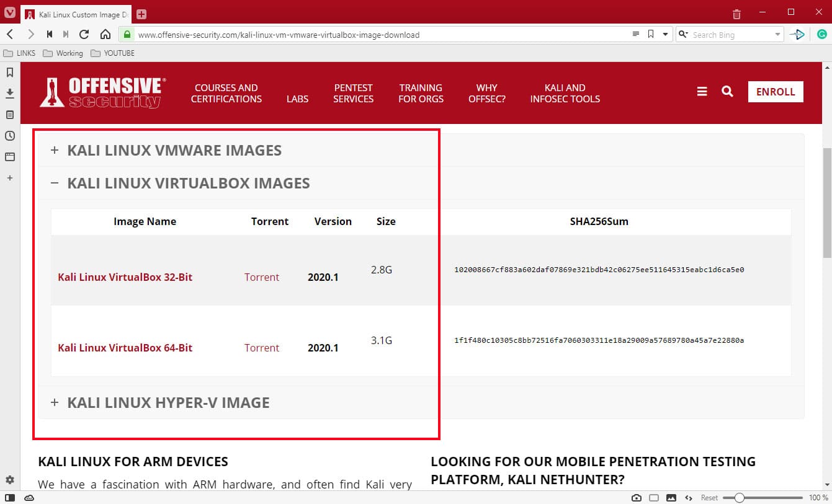Open a new tab with plus button
The width and height of the screenshot is (832, 504).
141,14
